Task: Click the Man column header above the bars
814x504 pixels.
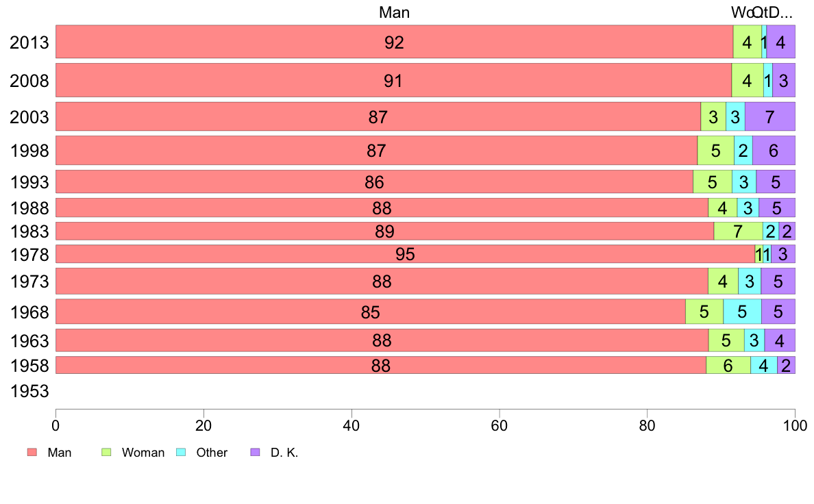Action: click(394, 12)
